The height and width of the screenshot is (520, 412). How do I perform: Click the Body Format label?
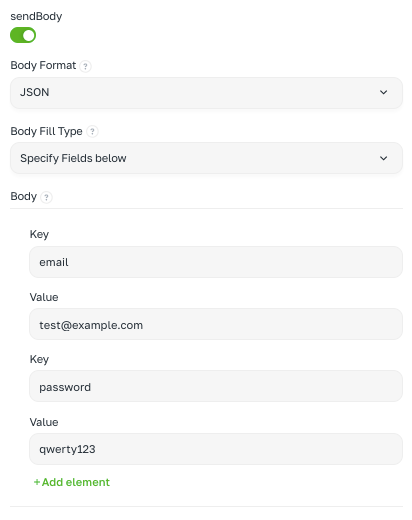(x=43, y=65)
